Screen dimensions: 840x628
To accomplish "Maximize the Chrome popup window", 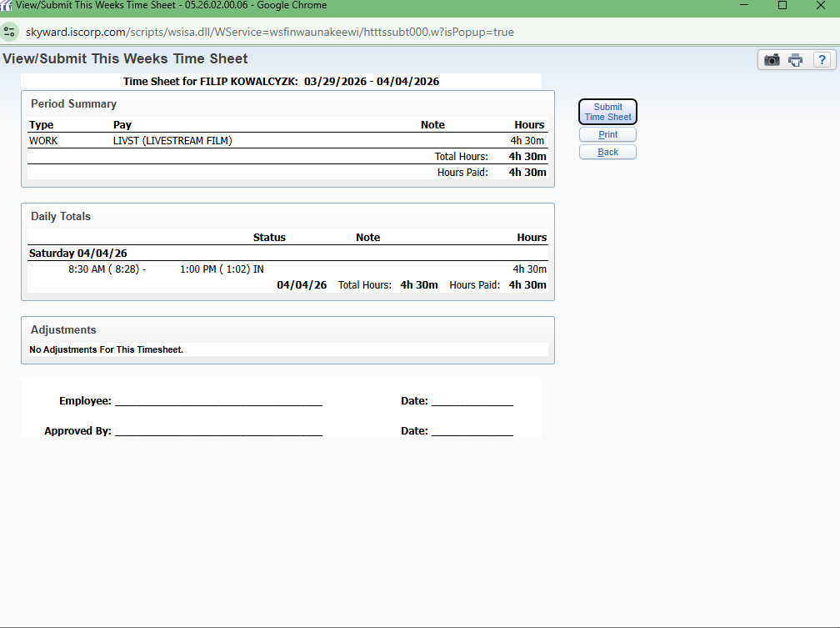I will (782, 5).
